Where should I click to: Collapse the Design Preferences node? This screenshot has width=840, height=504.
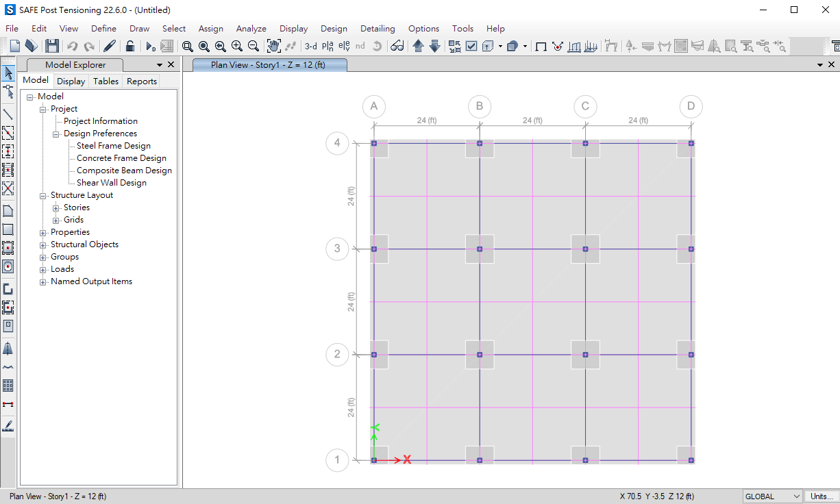click(x=56, y=134)
